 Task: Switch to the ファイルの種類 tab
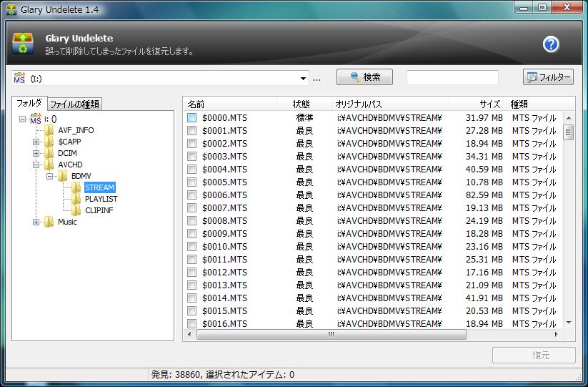pos(74,104)
